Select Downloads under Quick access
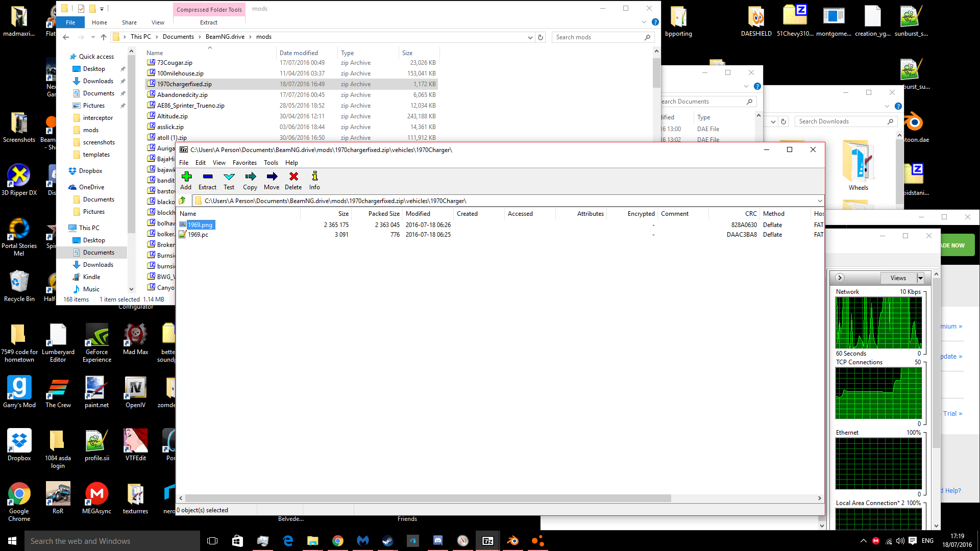 point(98,81)
